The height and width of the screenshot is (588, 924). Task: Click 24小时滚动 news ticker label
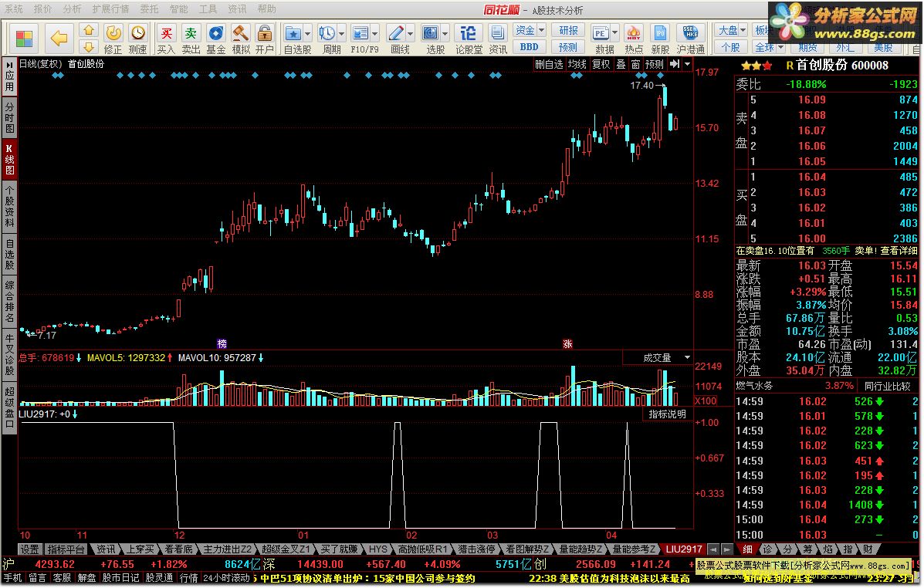(226, 578)
